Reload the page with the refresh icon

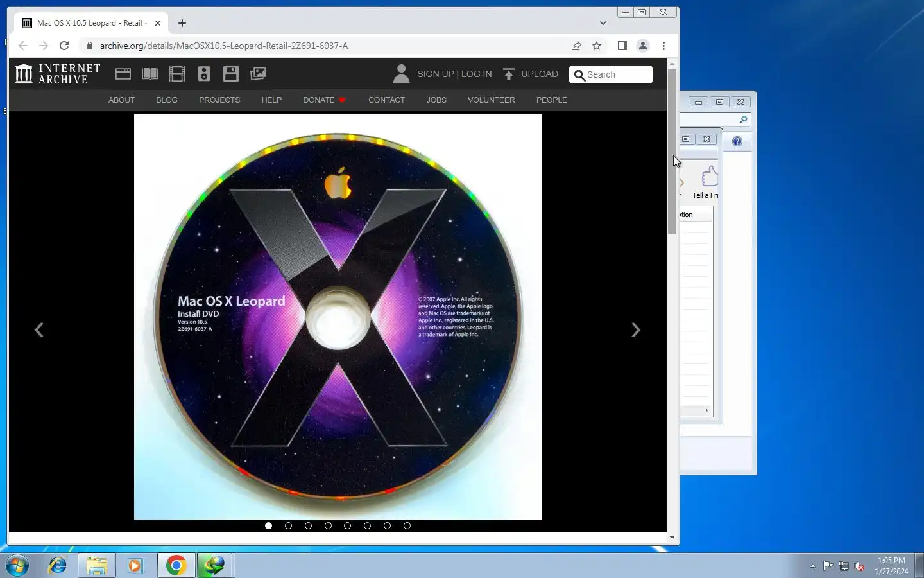(x=64, y=46)
